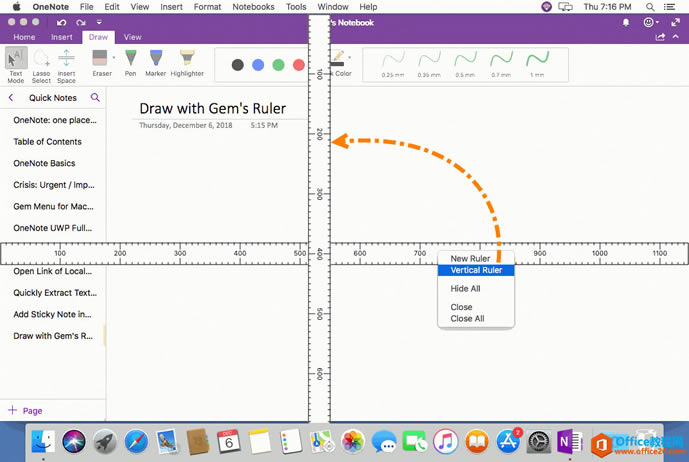The width and height of the screenshot is (689, 462).
Task: Search notes with the magnifier icon
Action: tap(95, 98)
